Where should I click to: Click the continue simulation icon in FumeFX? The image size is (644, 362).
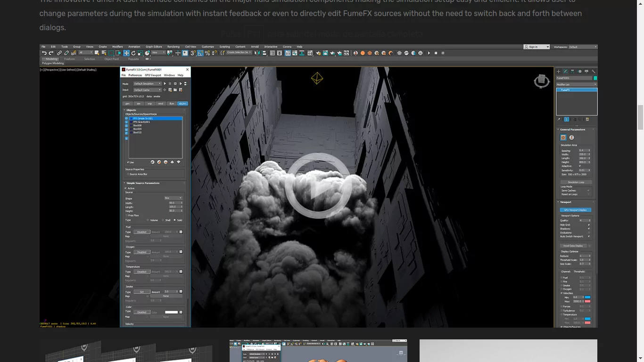coord(181,83)
